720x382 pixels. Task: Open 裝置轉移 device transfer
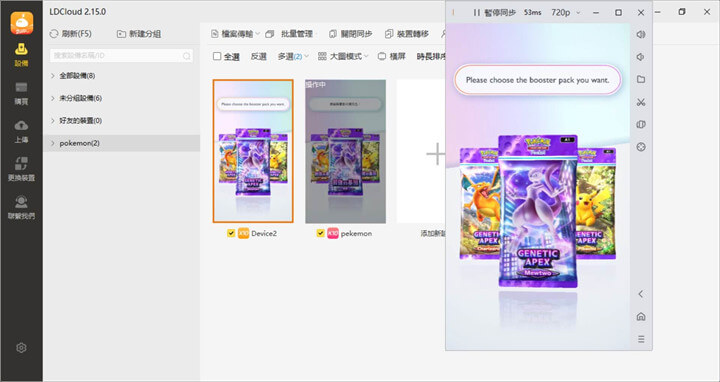click(407, 34)
